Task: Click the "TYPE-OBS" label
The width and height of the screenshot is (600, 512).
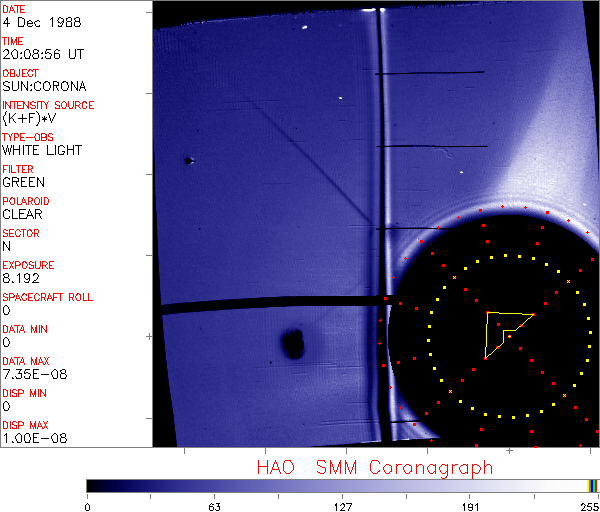Action: (28, 137)
